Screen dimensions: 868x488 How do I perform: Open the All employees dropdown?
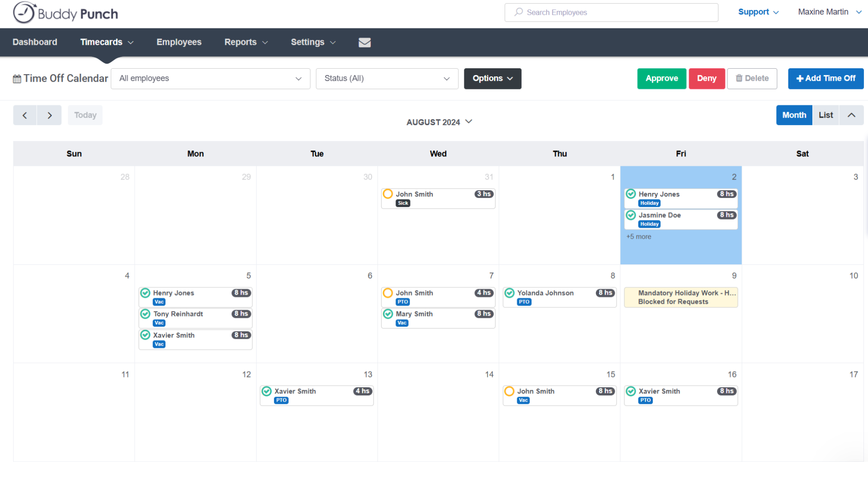[210, 79]
